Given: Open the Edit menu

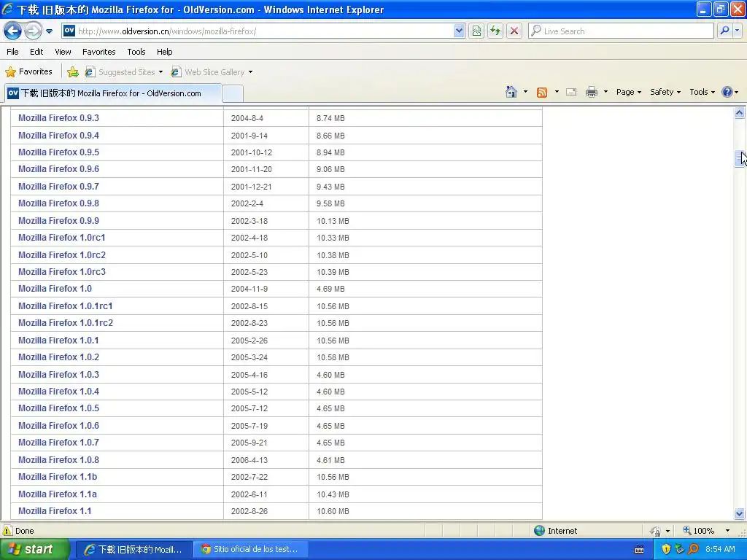Looking at the screenshot, I should (x=36, y=52).
